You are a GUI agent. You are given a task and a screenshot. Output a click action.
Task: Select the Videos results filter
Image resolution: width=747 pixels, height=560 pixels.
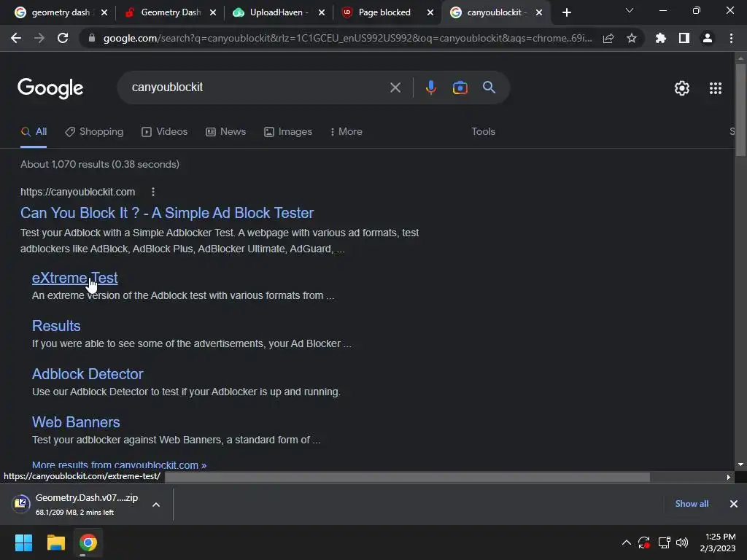(x=164, y=131)
